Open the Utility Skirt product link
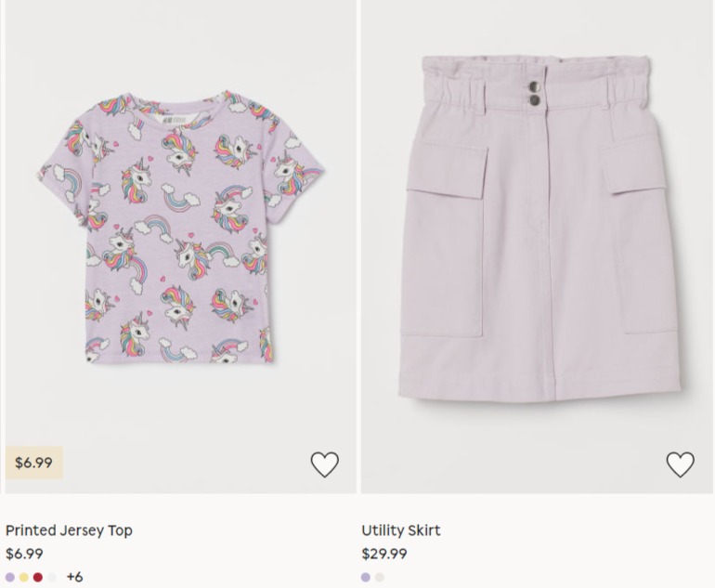 tap(401, 530)
